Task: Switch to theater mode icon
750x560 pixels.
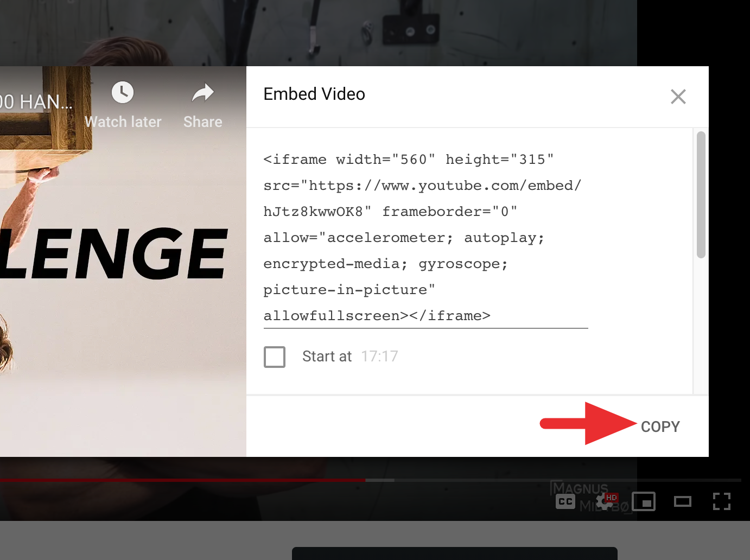Action: 683,501
